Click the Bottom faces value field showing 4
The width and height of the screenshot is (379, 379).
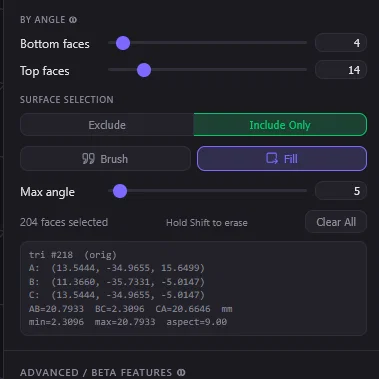pyautogui.click(x=341, y=43)
